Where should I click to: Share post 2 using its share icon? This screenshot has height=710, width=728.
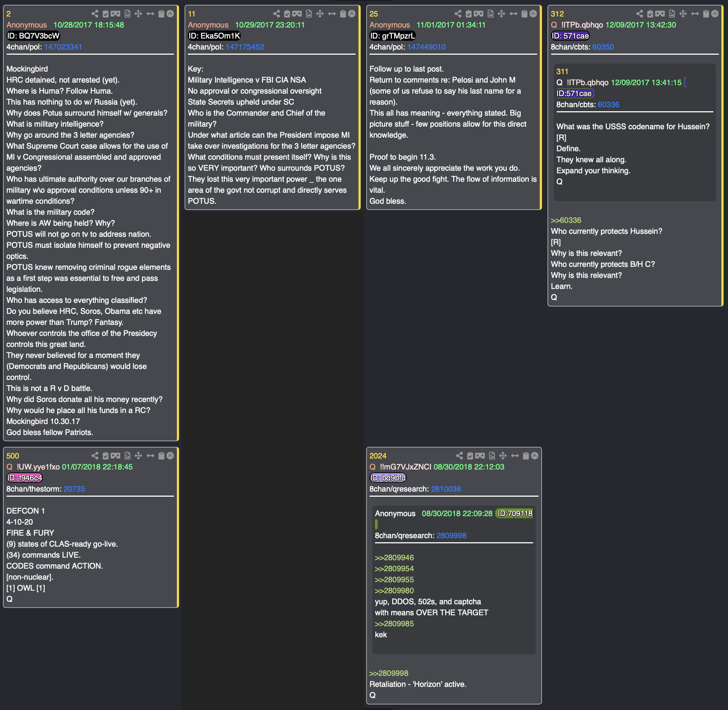click(95, 14)
